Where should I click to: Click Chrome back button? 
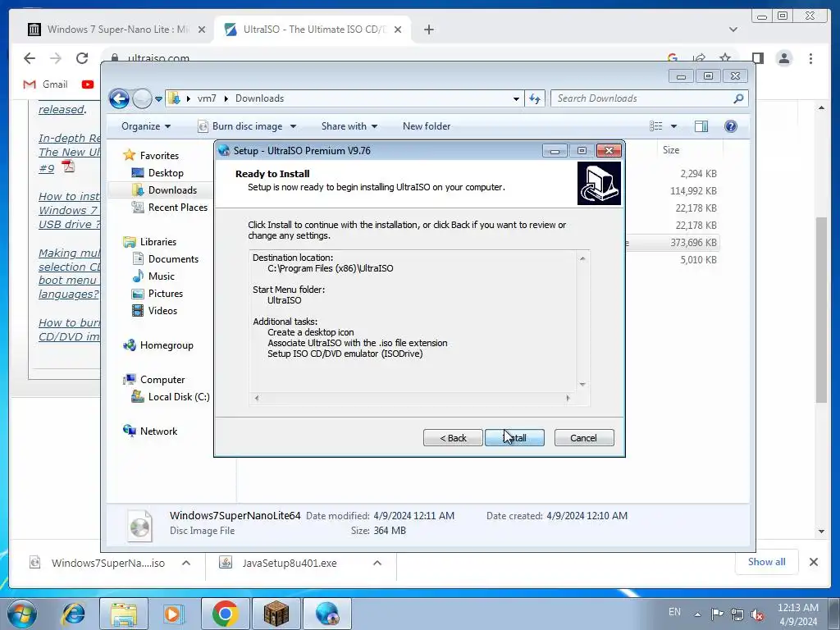pyautogui.click(x=30, y=58)
